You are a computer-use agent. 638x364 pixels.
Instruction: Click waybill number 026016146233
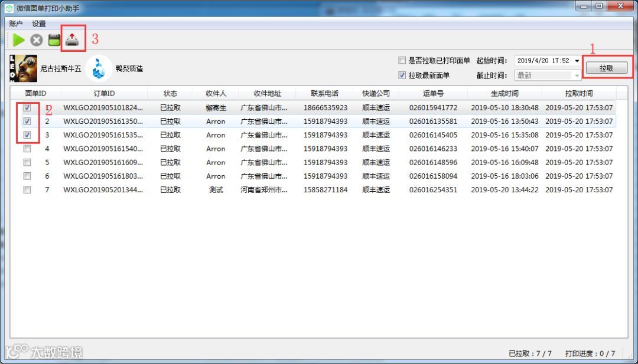(434, 149)
